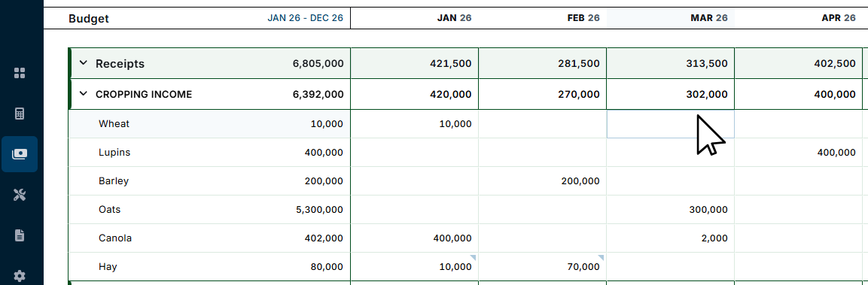Click Cropping Income APR 26 total 400,000

(835, 95)
